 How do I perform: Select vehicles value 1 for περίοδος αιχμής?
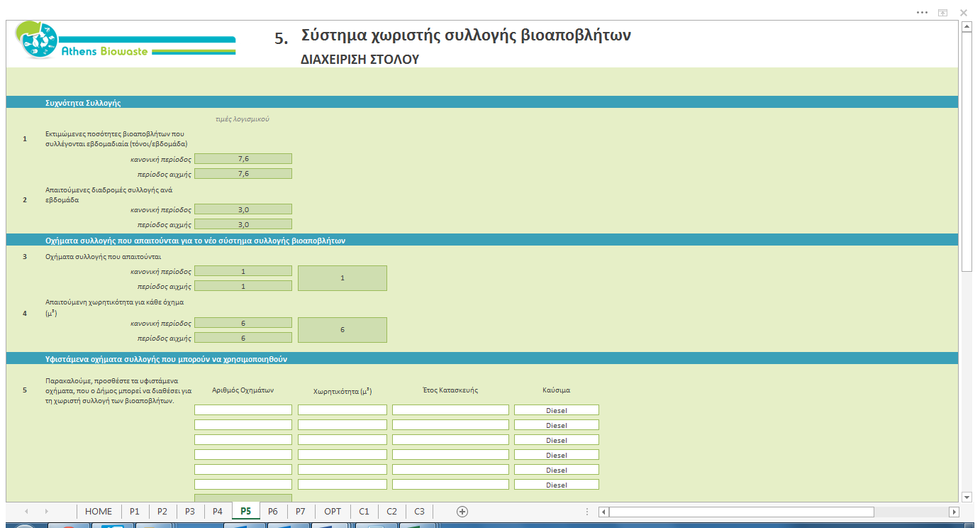(x=243, y=286)
